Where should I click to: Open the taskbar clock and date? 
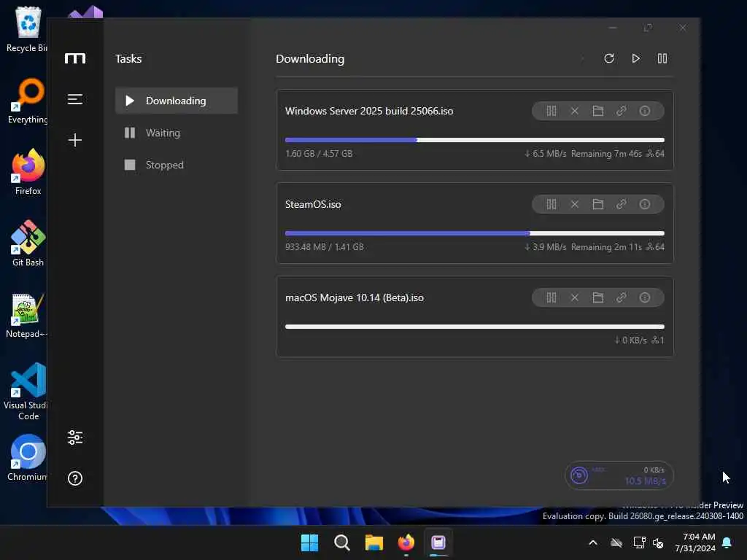click(x=695, y=542)
